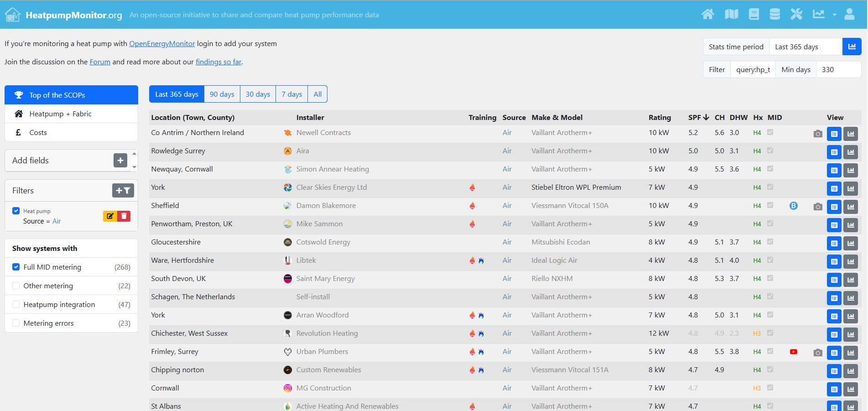View chart for Co Antrim row
Screen dimensions: 868x411
click(851, 134)
